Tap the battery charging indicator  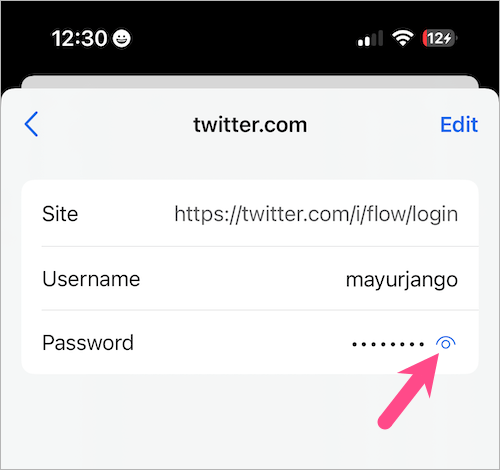tap(439, 38)
